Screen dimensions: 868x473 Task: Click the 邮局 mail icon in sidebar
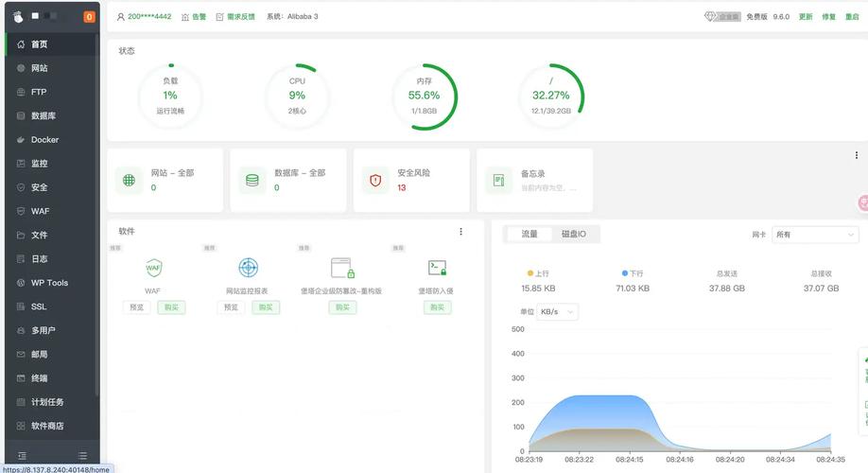click(21, 354)
